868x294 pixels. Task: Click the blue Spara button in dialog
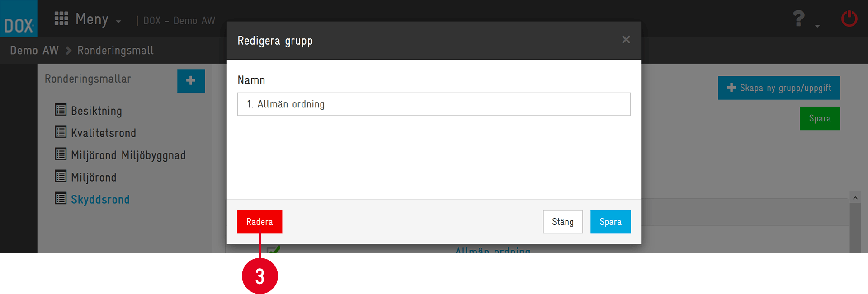pyautogui.click(x=610, y=222)
